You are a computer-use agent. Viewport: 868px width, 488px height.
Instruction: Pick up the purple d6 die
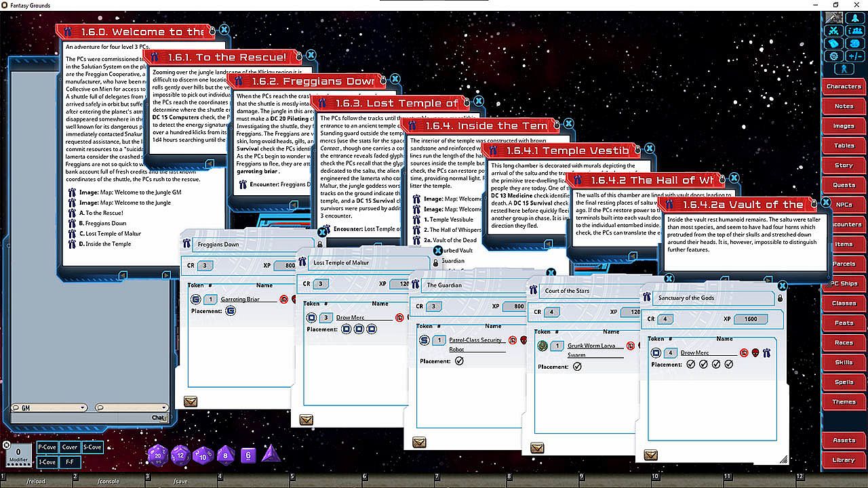(248, 455)
